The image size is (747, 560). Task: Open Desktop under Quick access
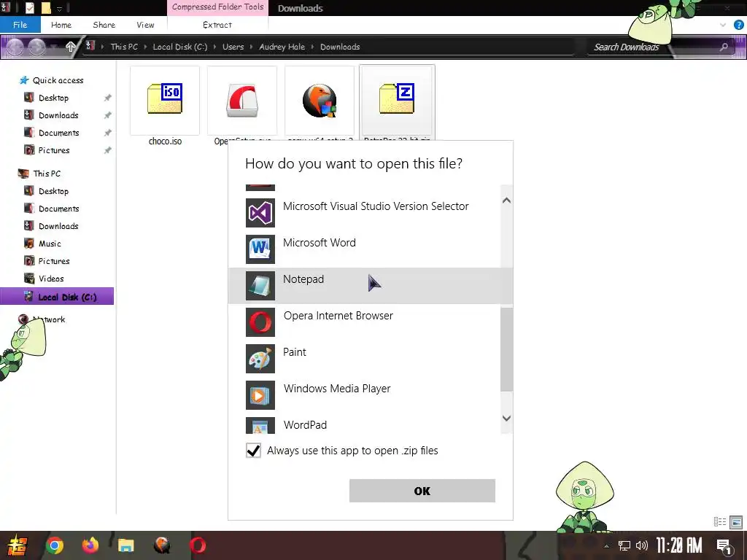point(53,98)
